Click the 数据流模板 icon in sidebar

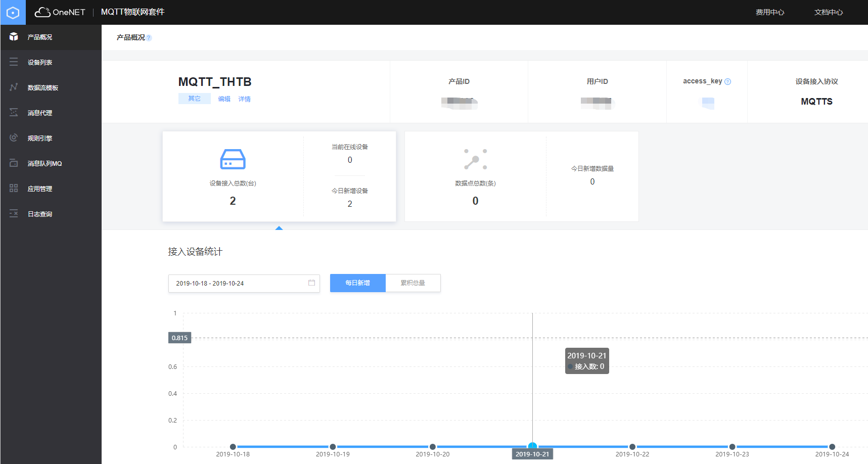pos(14,87)
